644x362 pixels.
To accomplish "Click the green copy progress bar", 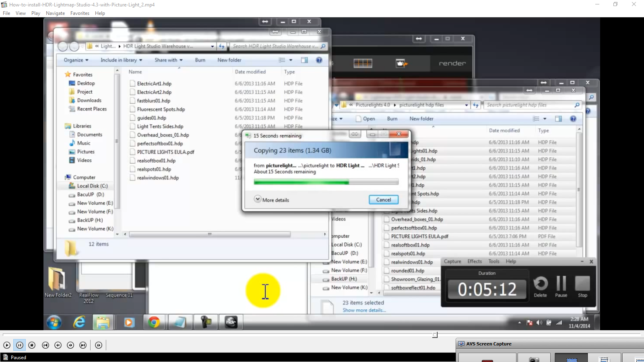I will (x=326, y=182).
